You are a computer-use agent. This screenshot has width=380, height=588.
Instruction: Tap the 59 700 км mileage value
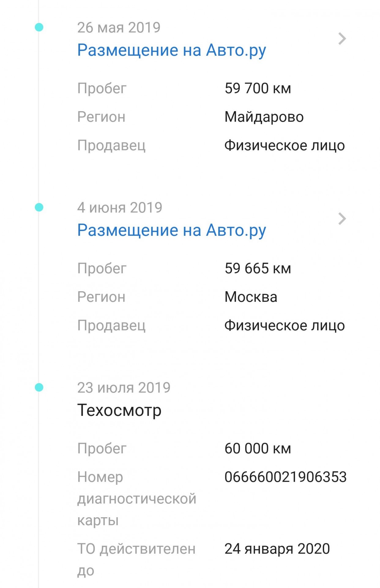[x=258, y=88]
